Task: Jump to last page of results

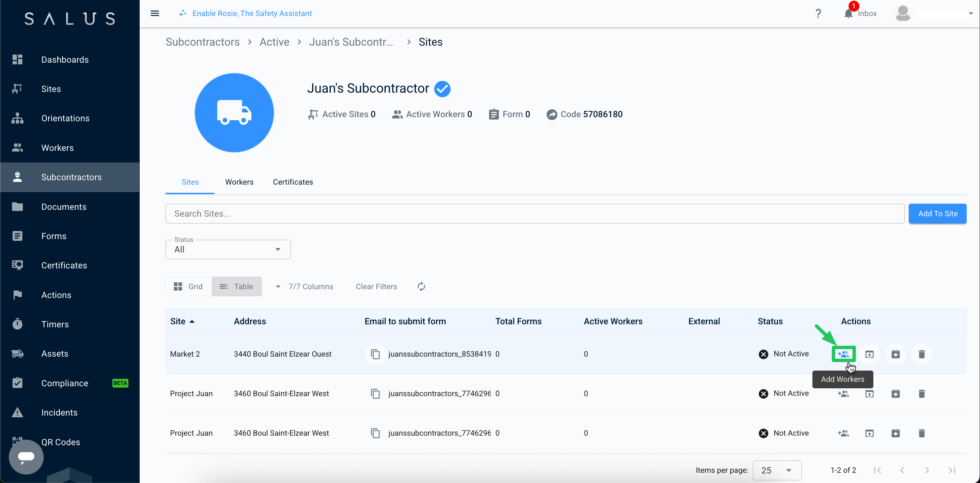Action: click(x=952, y=470)
